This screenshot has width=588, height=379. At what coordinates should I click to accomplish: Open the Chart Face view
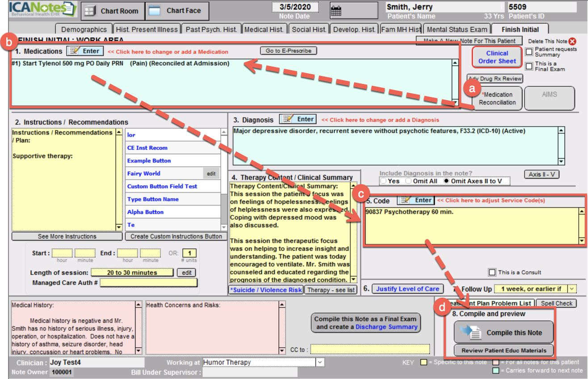177,11
